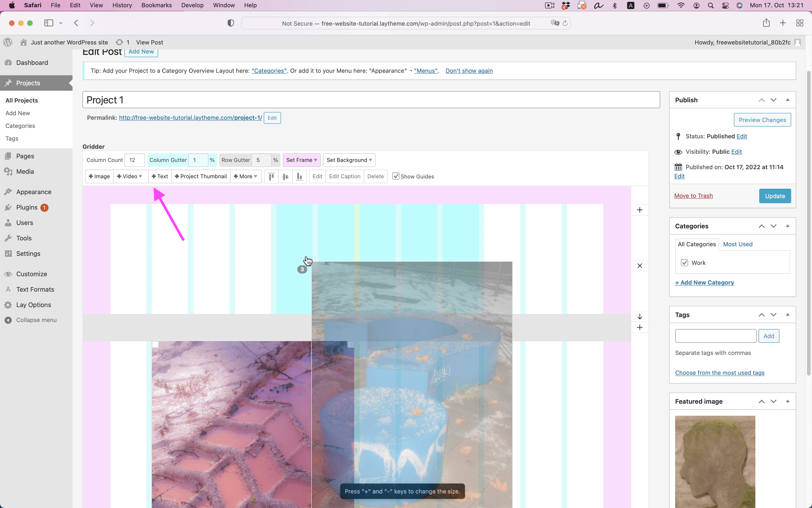Move the Publish panel down
Viewport: 812px width, 508px height.
point(773,100)
